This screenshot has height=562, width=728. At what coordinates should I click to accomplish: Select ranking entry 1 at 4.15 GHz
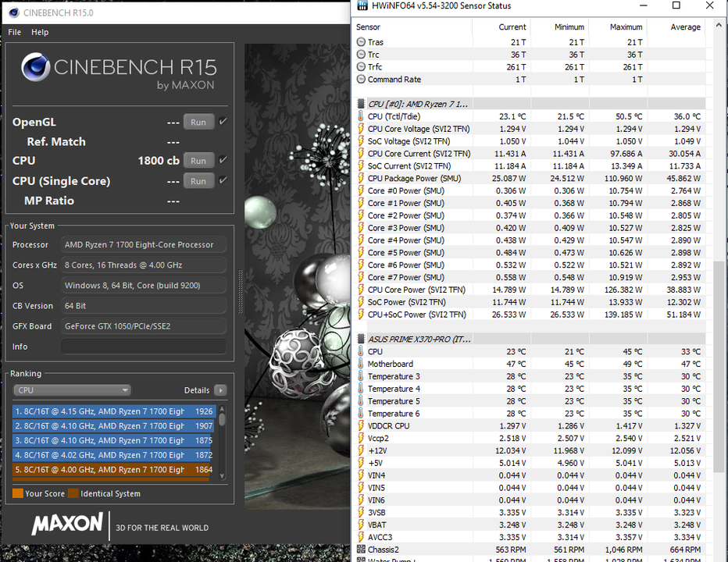[114, 411]
